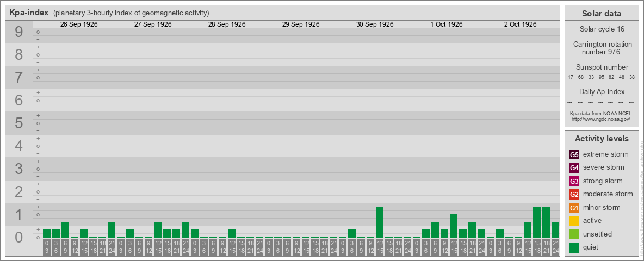Click the G5 extreme storm badge
The image size is (644, 261).
click(x=574, y=155)
